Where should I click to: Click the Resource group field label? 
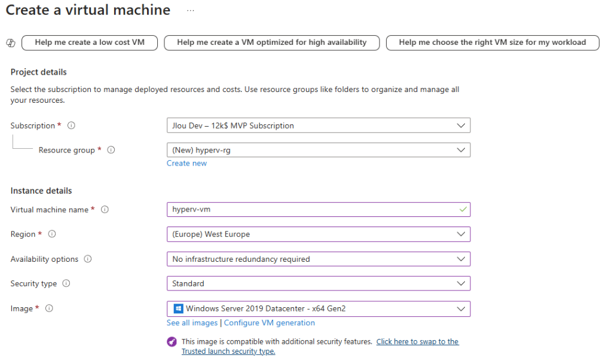67,150
